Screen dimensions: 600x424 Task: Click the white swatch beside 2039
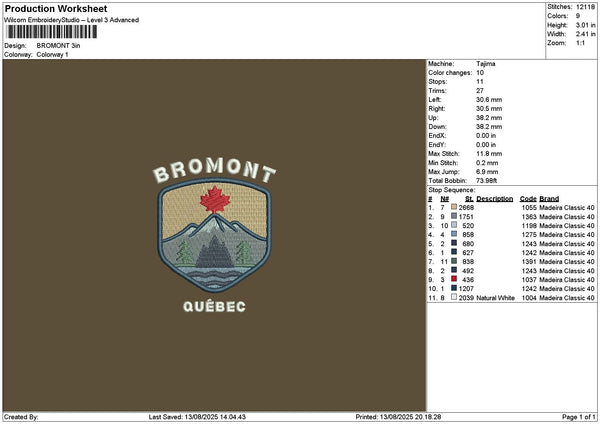point(454,297)
